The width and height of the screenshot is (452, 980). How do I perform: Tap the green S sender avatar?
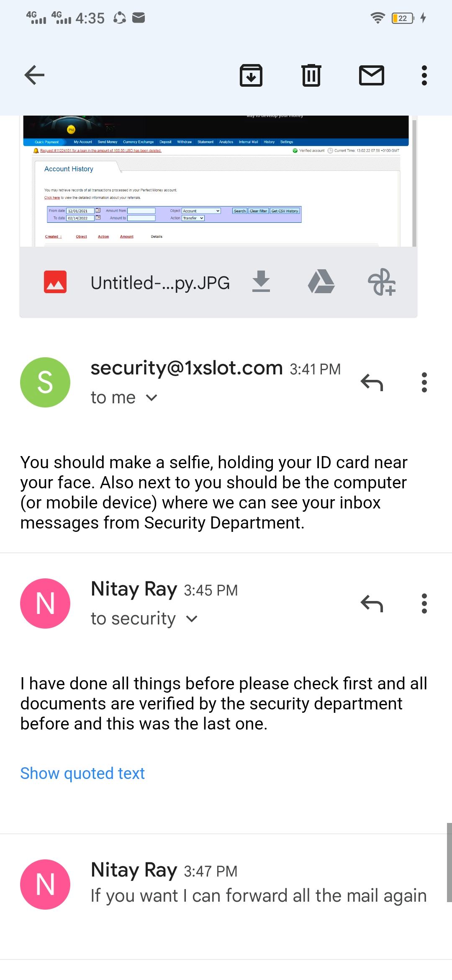45,382
